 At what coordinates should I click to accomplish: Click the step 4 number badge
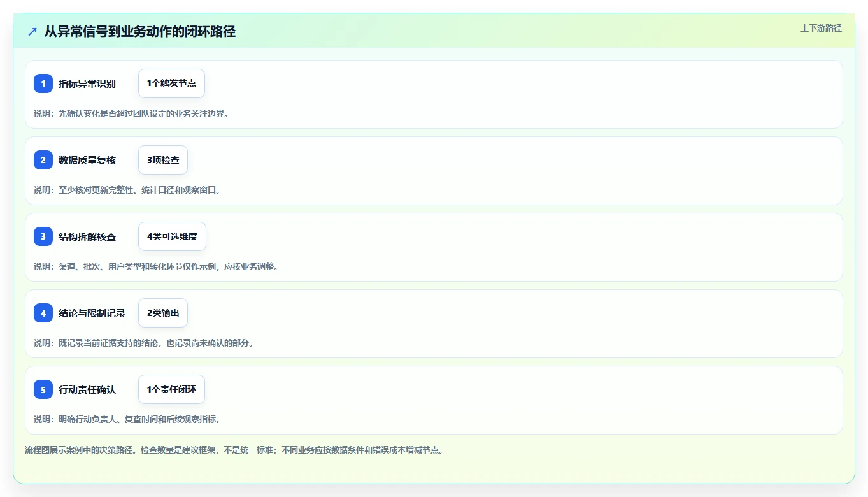click(x=43, y=313)
